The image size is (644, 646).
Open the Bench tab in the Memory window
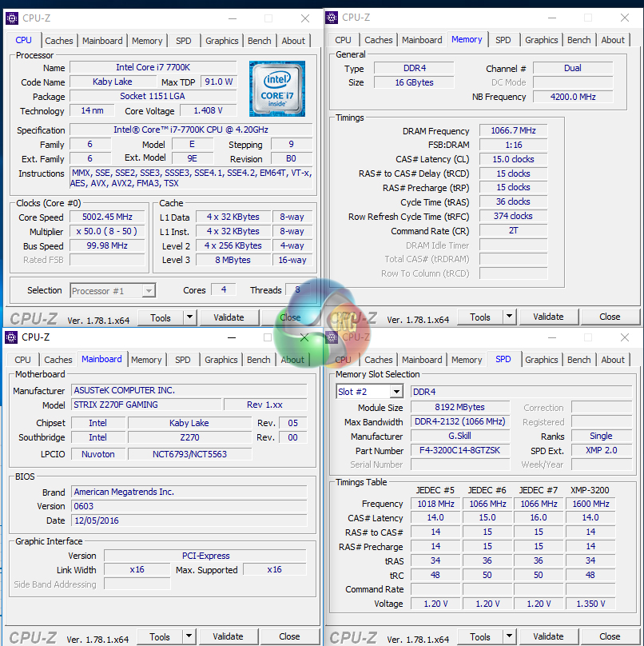click(x=578, y=40)
